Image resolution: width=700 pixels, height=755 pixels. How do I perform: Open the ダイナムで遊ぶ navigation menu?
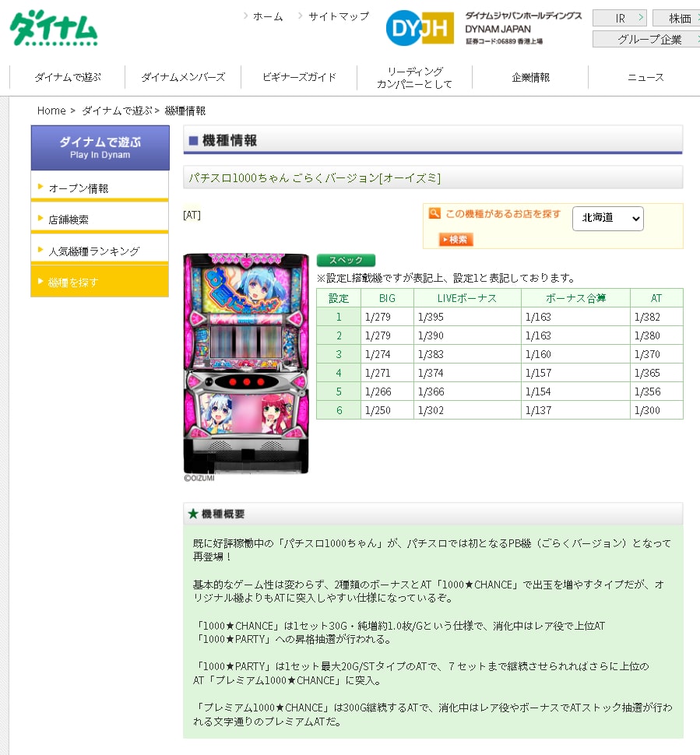[68, 77]
